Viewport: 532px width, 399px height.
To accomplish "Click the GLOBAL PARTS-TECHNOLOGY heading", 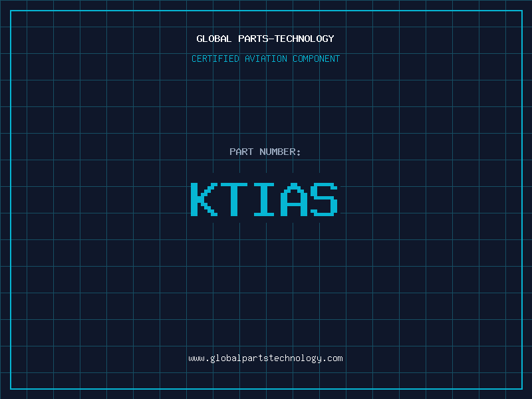I will click(265, 39).
